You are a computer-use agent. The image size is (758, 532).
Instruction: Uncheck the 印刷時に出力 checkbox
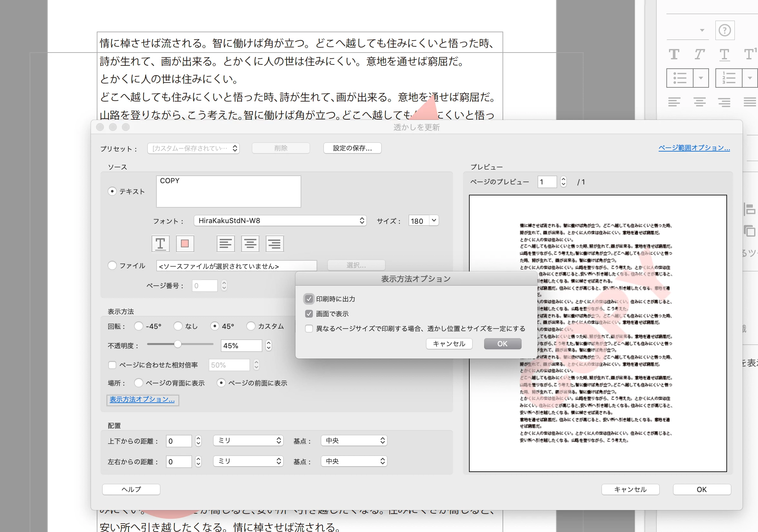coord(309,299)
